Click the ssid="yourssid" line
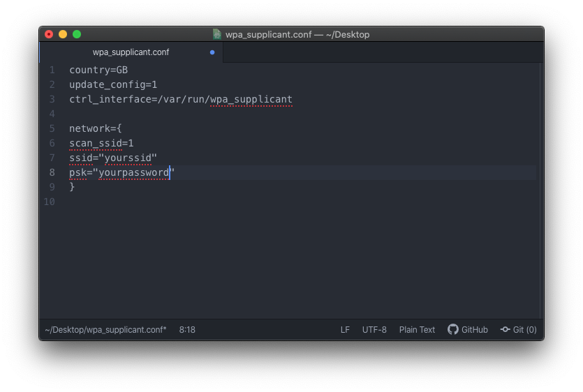 (113, 158)
